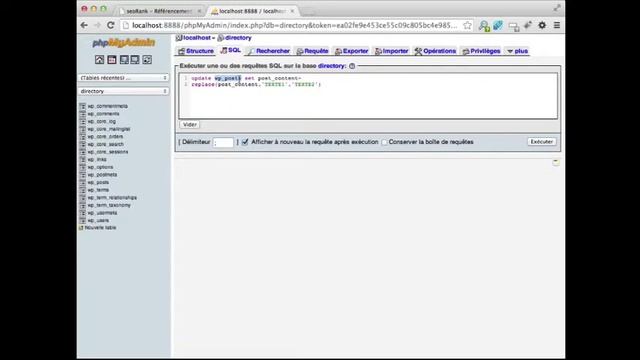The height and width of the screenshot is (360, 640).
Task: Open the wp_core_sessions table
Action: [108, 152]
